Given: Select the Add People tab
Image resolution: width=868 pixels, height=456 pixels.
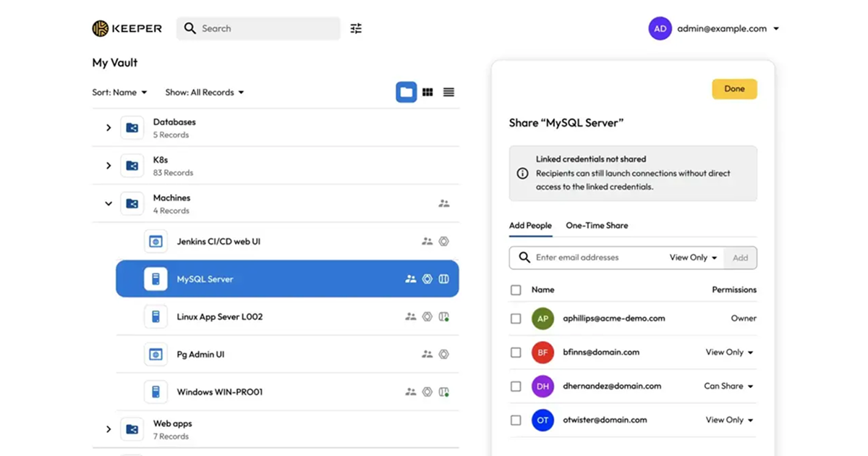Looking at the screenshot, I should point(530,226).
